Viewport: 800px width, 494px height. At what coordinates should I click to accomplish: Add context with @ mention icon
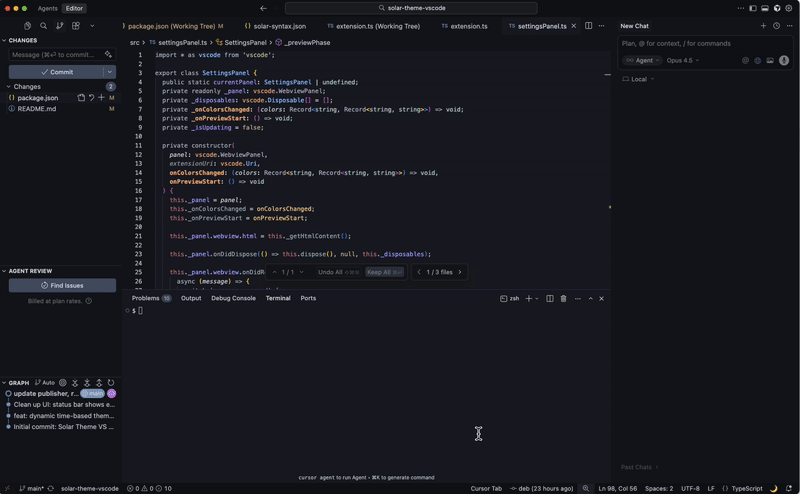745,60
